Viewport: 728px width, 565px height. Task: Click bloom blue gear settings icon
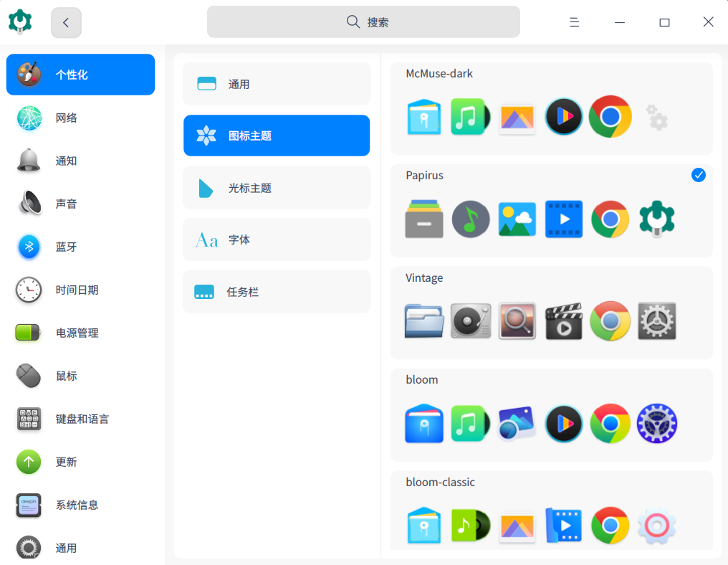656,423
